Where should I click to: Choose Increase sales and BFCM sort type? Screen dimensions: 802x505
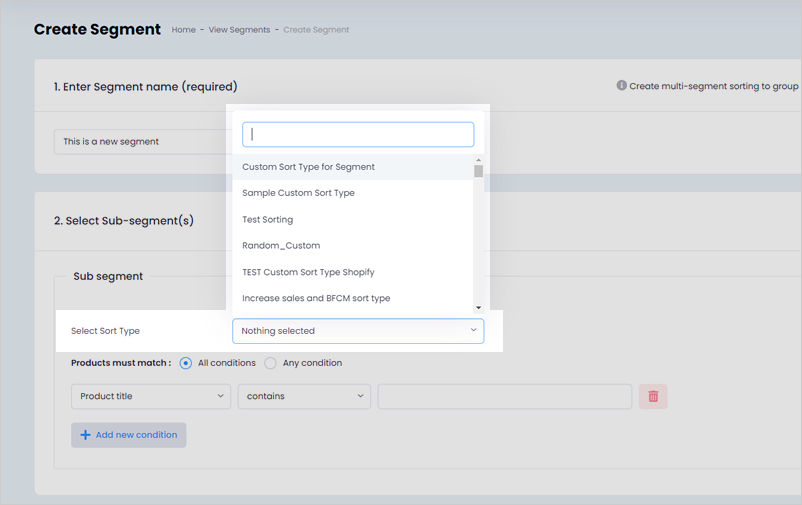tap(352, 298)
